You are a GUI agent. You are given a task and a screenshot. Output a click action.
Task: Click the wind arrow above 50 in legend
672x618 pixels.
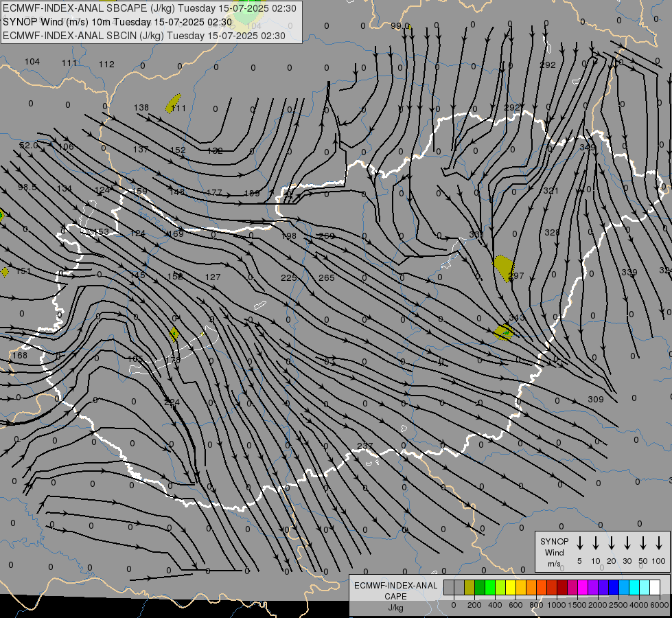coord(643,543)
